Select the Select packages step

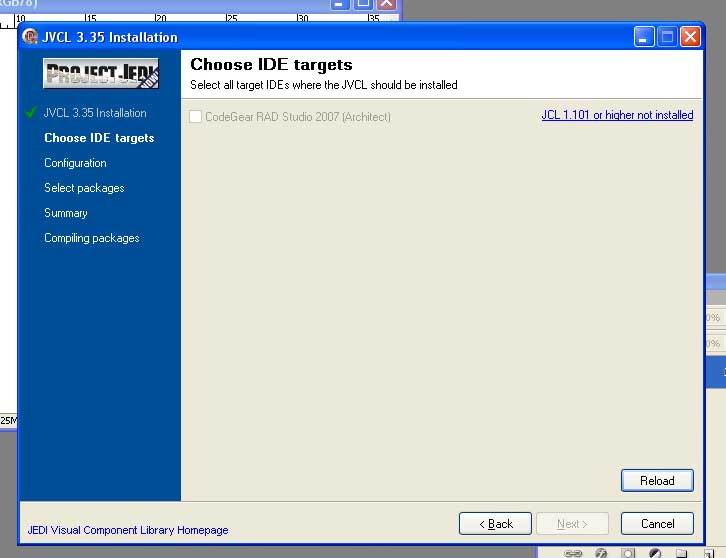[84, 188]
